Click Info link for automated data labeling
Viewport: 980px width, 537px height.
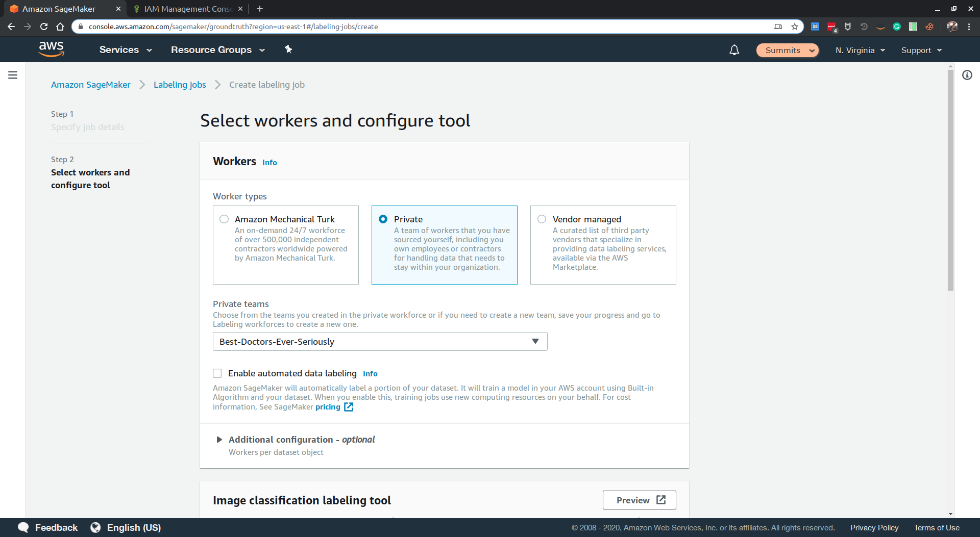370,373
